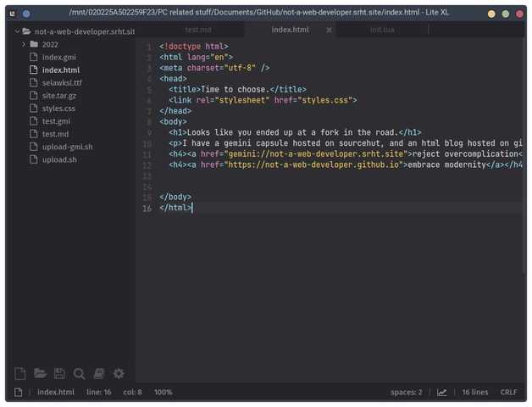Click the file icon beside upload.sh
Viewport: 532px width, 407px height.
33,159
